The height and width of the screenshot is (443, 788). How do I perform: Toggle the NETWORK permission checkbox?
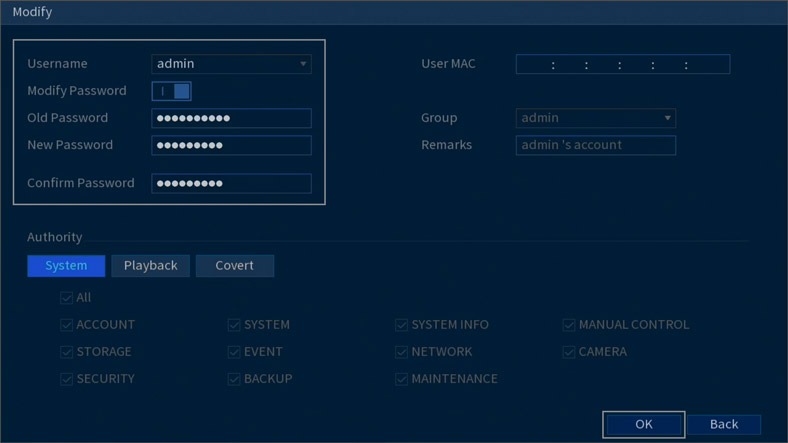point(402,352)
